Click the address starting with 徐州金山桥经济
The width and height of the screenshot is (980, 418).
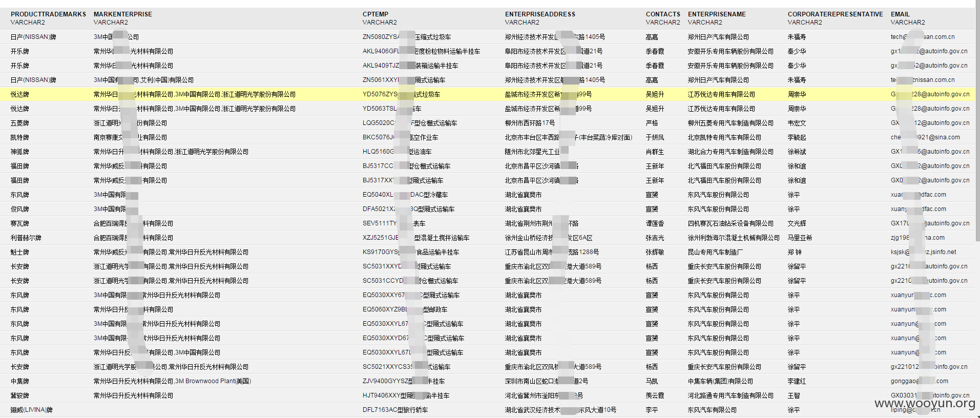tap(549, 238)
